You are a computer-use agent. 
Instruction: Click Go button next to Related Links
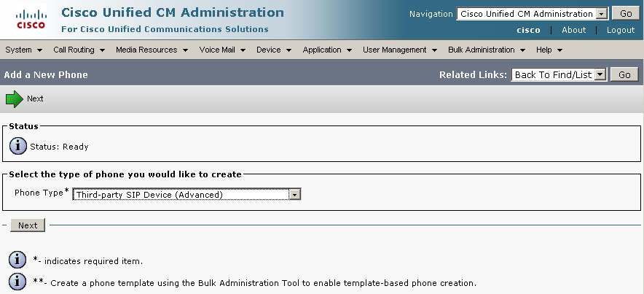pos(624,74)
